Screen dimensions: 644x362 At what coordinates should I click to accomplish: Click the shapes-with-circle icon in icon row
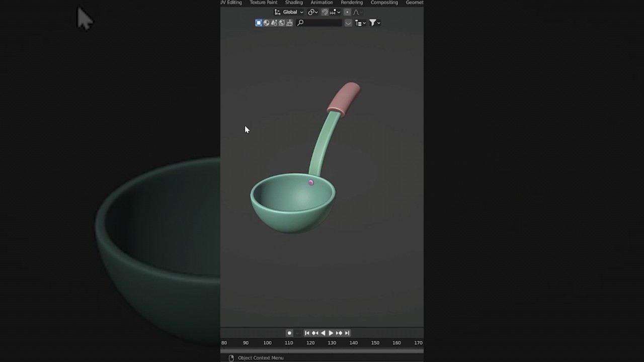(x=274, y=23)
